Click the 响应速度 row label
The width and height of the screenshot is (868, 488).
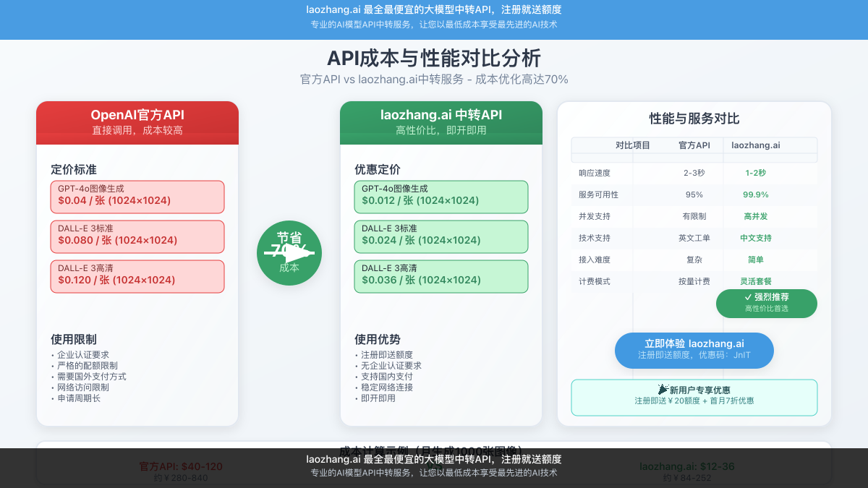(x=595, y=173)
